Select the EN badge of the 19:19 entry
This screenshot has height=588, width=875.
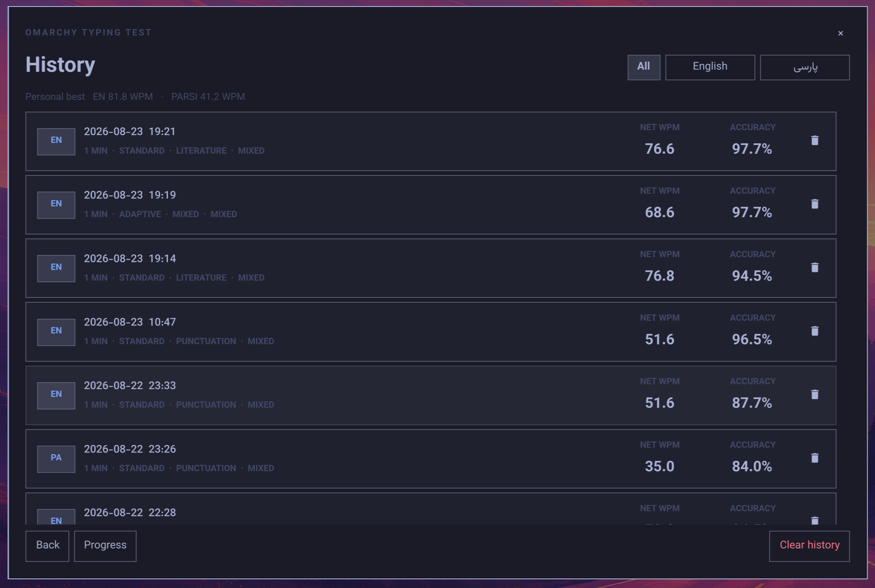[x=56, y=204]
